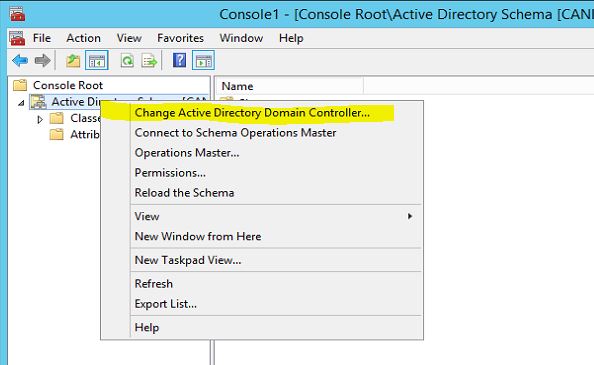Select Console Root in tree

point(68,85)
